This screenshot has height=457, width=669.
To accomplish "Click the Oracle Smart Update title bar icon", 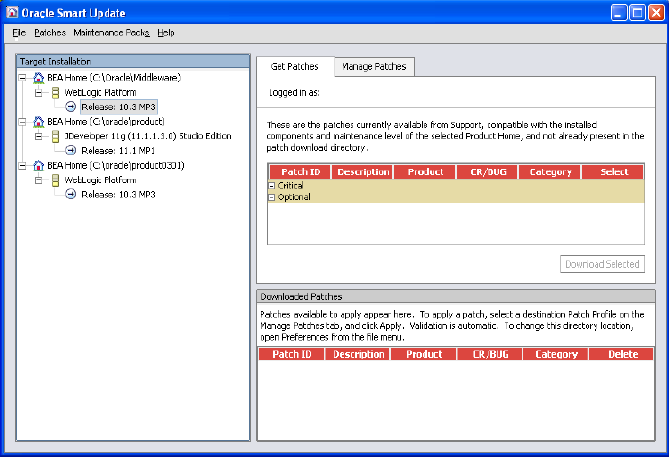I will (12, 12).
